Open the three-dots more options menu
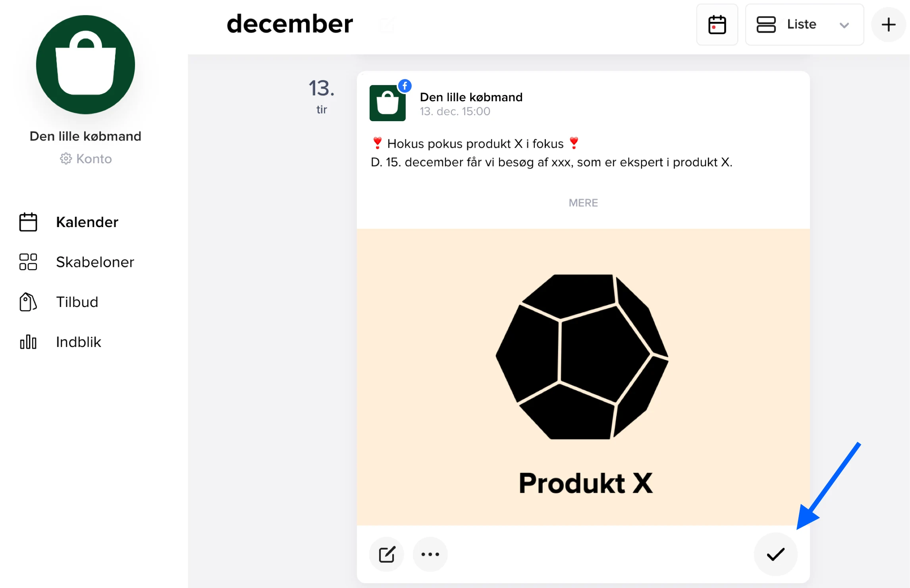910x588 pixels. click(x=430, y=554)
